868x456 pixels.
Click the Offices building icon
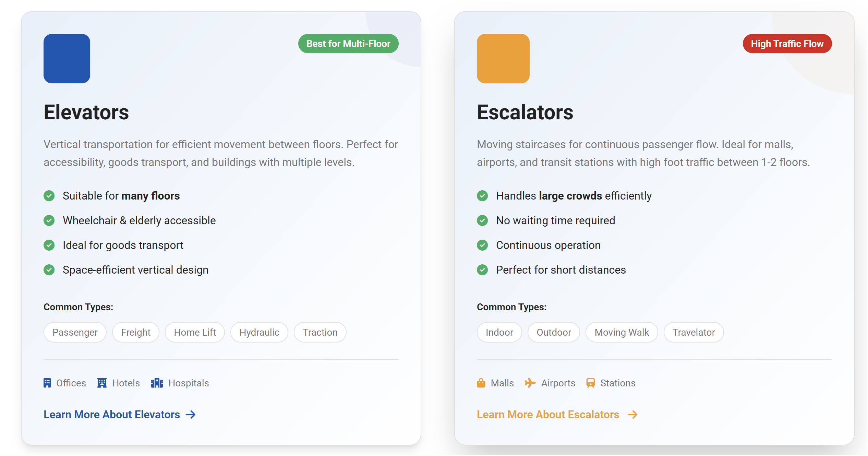pos(47,383)
